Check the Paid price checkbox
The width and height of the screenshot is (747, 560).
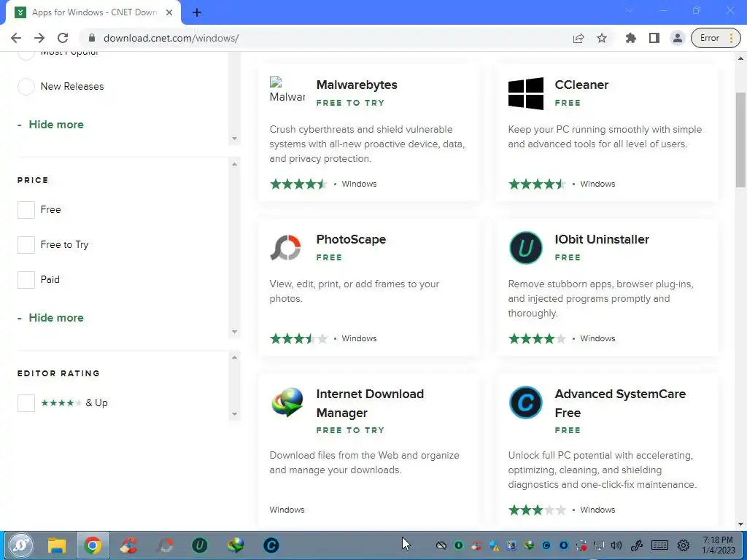pos(26,279)
